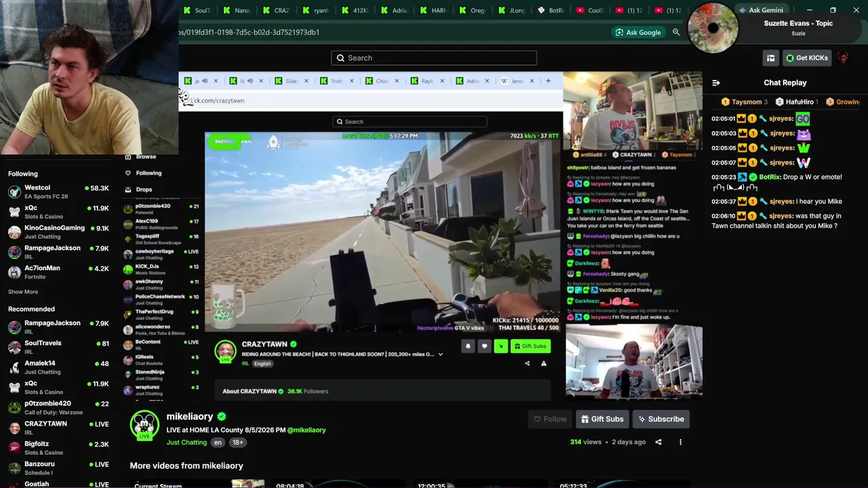Open RampageJackson in the Recommended list
Viewport: 868px width, 488px height.
pos(58,327)
